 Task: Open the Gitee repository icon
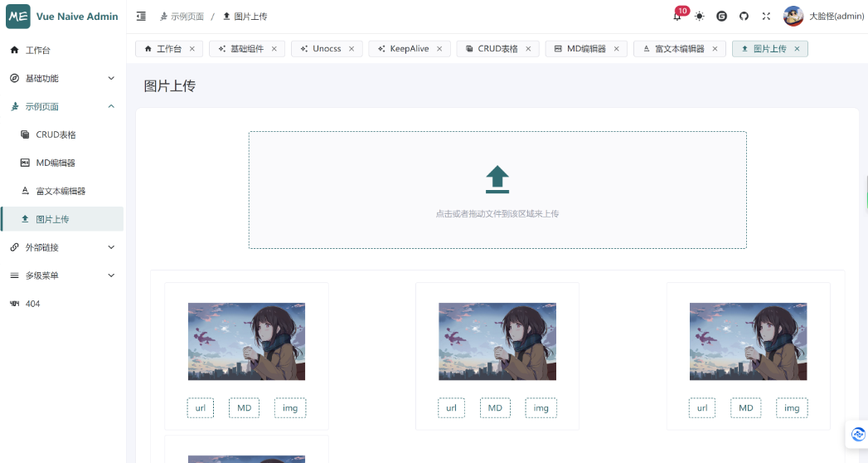[721, 16]
